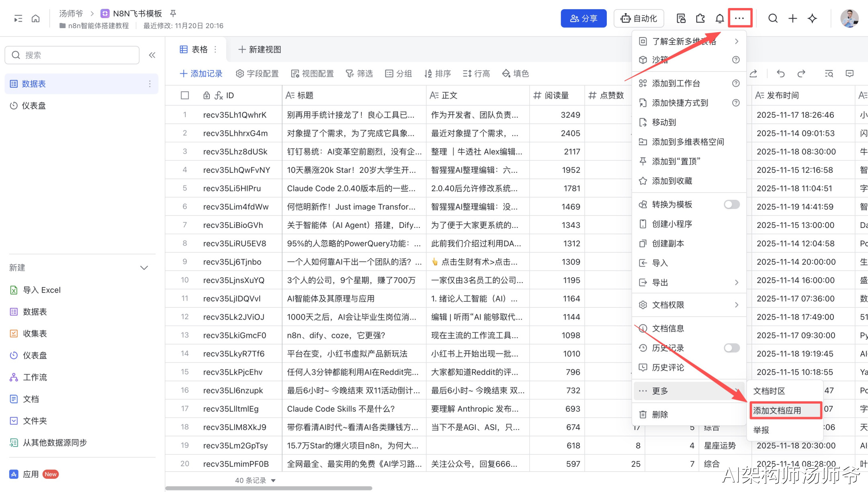Choose 创建副本 from the menu
The image size is (868, 492).
tap(668, 244)
